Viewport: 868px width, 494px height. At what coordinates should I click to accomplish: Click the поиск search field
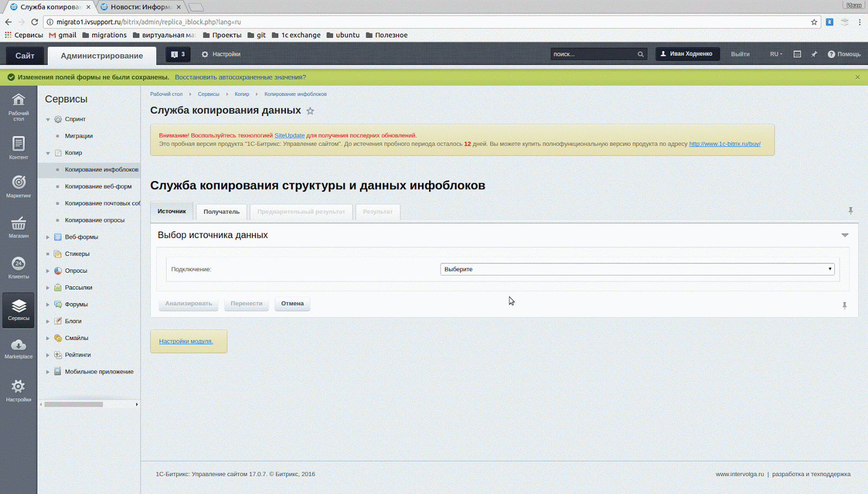593,54
